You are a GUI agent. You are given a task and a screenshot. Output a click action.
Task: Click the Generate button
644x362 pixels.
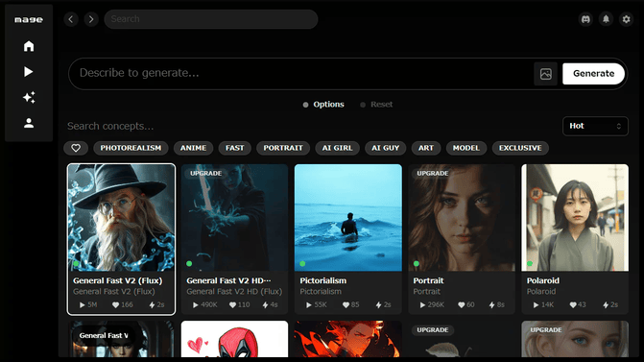tap(593, 74)
